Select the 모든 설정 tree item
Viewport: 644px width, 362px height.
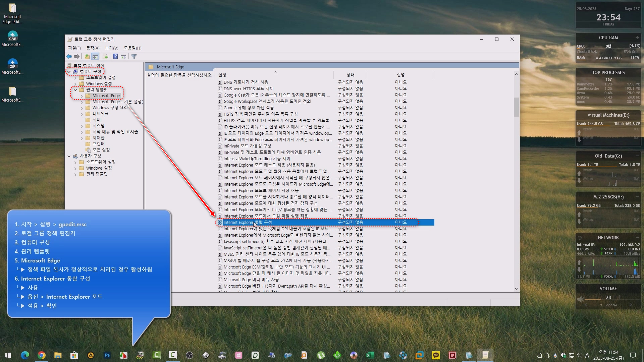(101, 150)
